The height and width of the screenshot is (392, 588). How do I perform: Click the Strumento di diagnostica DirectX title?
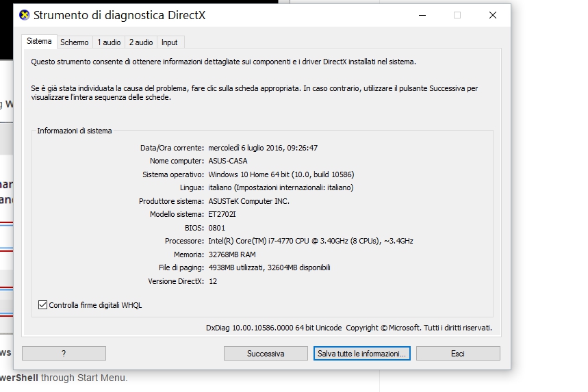coord(119,15)
